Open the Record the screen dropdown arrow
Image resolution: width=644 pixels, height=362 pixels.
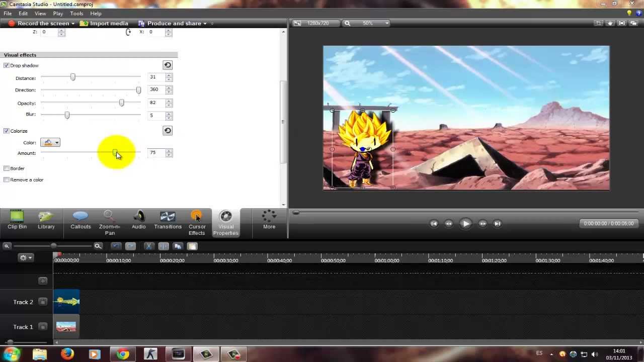(x=73, y=24)
